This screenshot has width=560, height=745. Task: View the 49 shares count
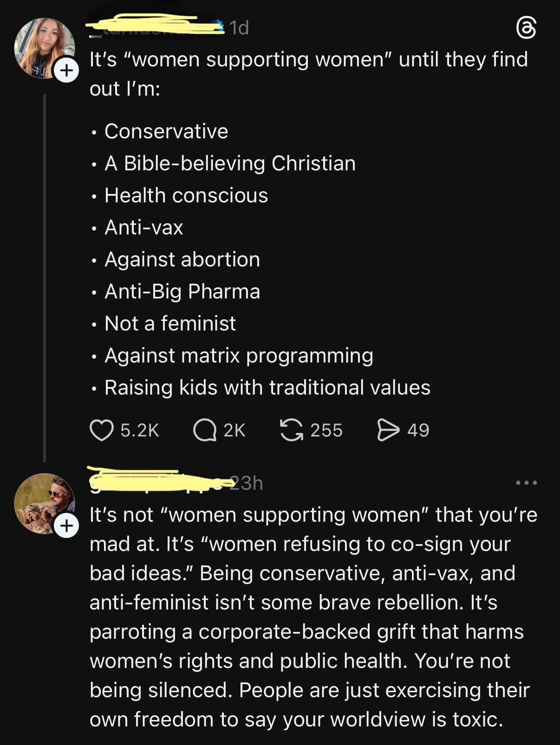[x=418, y=430]
